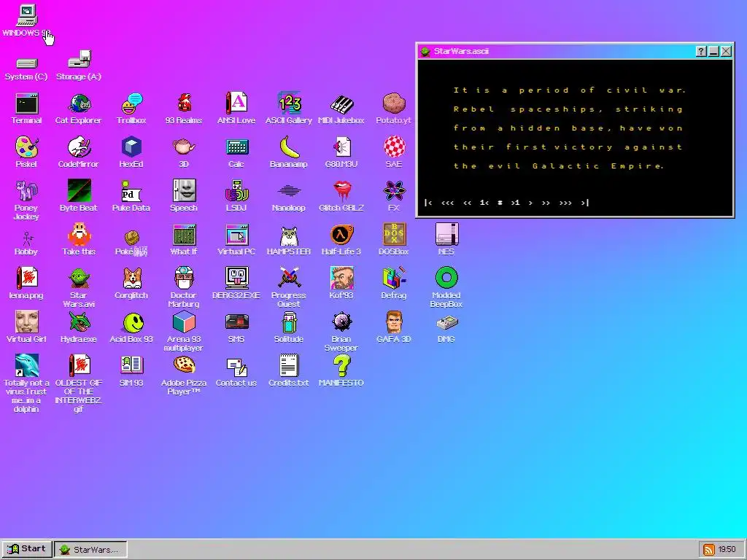Open the Start menu
Image resolution: width=747 pixels, height=560 pixels.
[27, 548]
